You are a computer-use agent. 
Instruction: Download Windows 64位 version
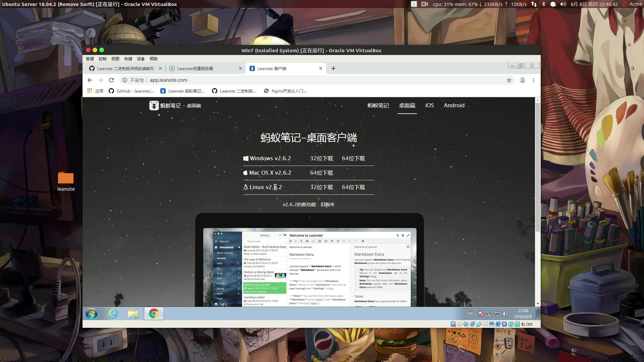(353, 159)
